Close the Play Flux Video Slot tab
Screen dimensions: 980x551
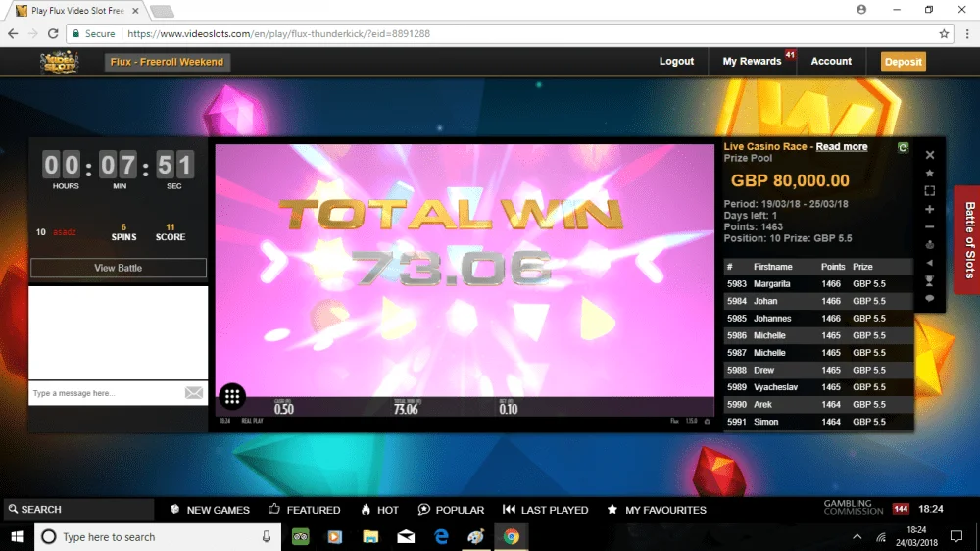coord(135,11)
